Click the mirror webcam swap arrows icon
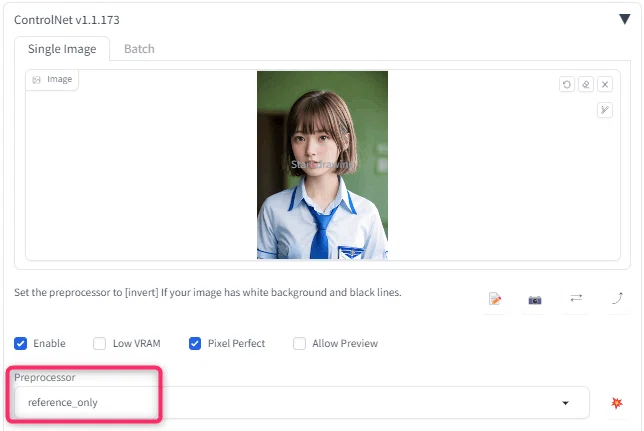Viewport: 644px width, 431px height. pyautogui.click(x=576, y=298)
